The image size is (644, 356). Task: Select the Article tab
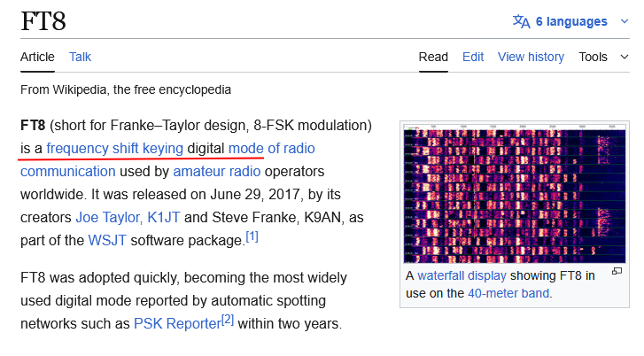[37, 57]
